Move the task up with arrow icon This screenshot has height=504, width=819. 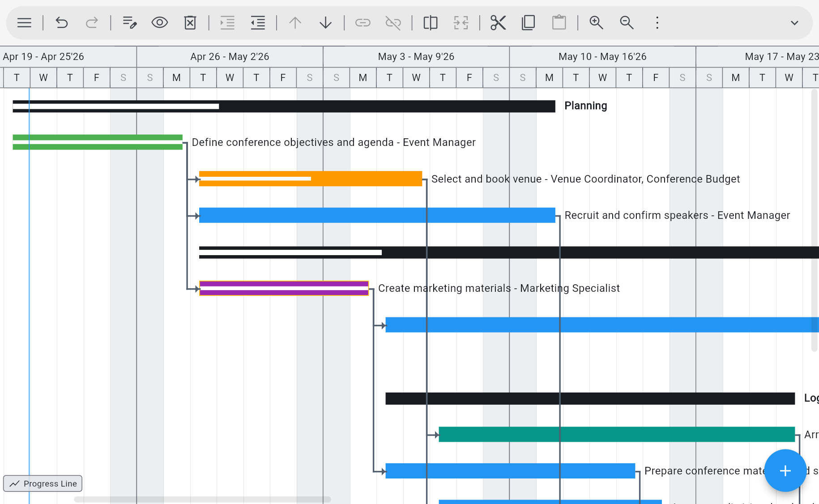click(295, 22)
